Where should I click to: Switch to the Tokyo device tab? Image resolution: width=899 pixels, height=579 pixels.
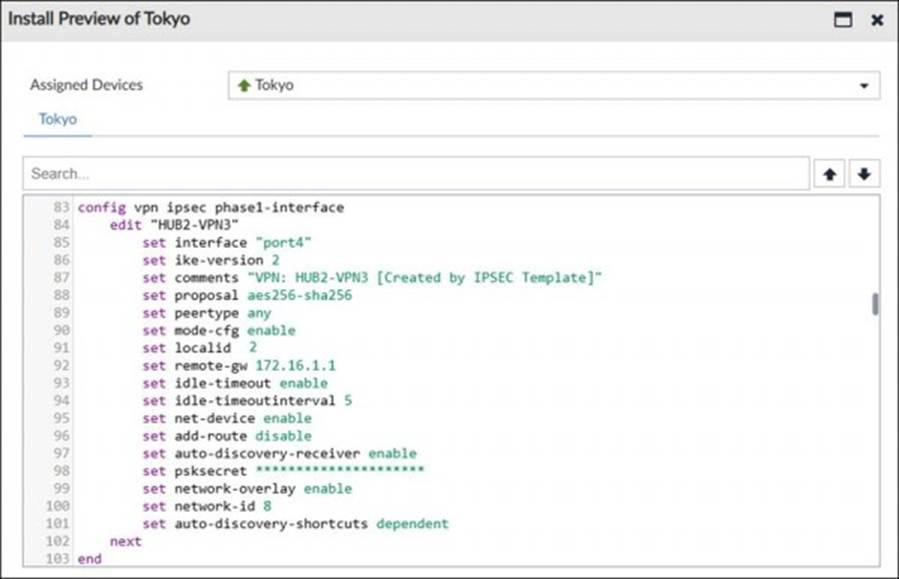[57, 119]
